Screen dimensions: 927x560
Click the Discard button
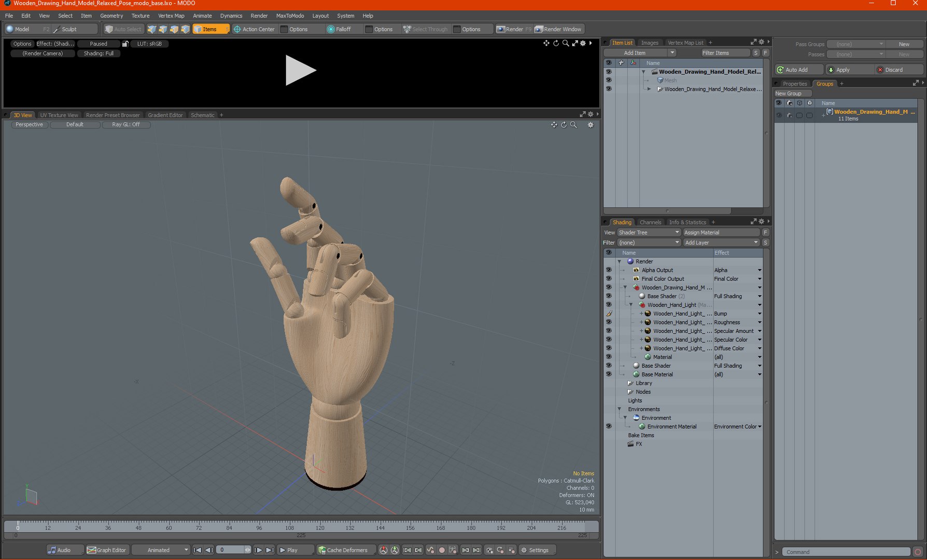click(x=899, y=69)
